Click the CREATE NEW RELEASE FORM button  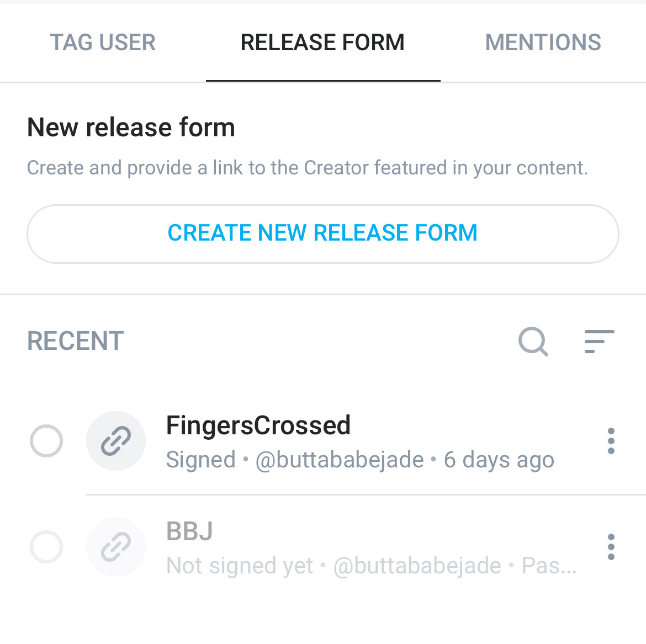[322, 233]
